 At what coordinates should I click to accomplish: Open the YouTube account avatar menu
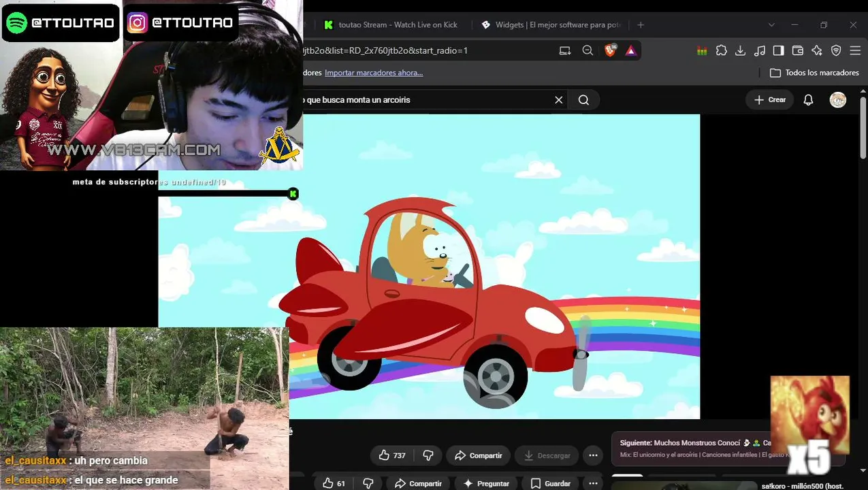(x=838, y=100)
